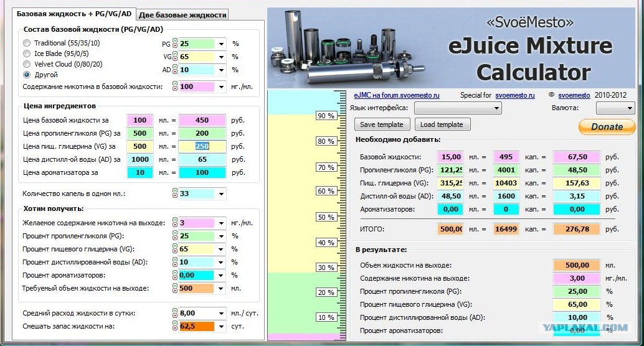Viewport: 644px width, 346px height.
Task: Click the base liquid price field (450)
Action: click(202, 120)
